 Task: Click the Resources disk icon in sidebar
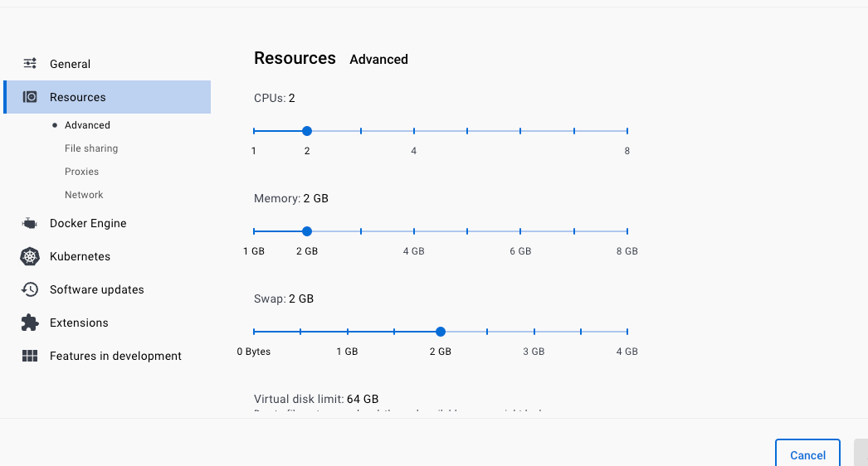(x=30, y=97)
